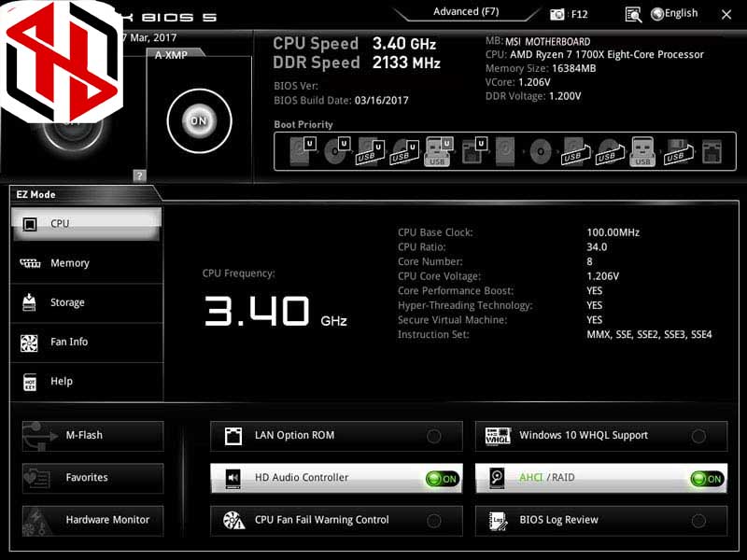The height and width of the screenshot is (560, 747).
Task: Select the UEFI CD/DVD boot device icon
Action: point(337,151)
